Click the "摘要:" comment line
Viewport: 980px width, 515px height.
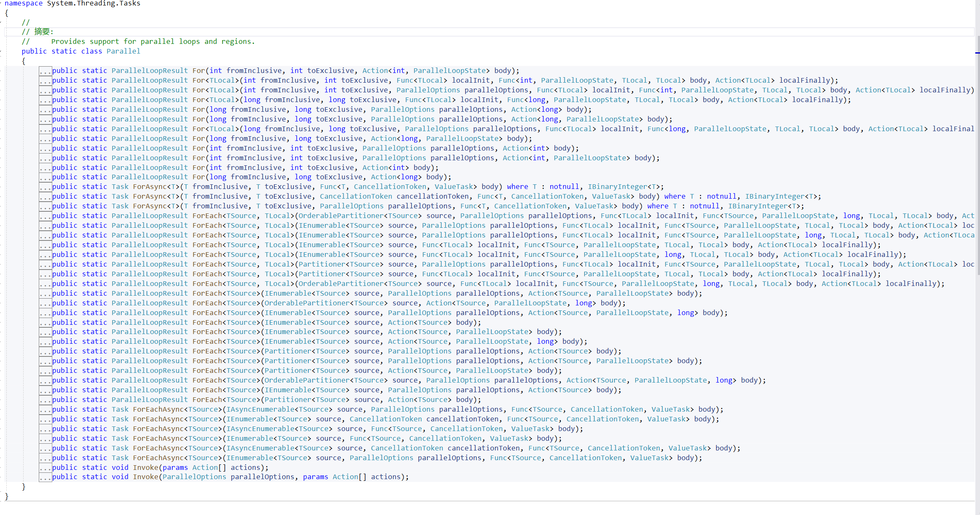38,32
